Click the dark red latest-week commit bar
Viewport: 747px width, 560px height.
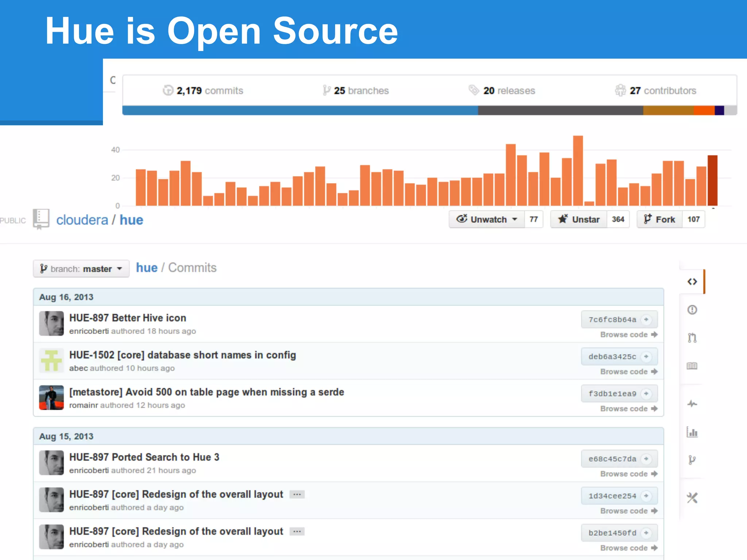[x=712, y=180]
